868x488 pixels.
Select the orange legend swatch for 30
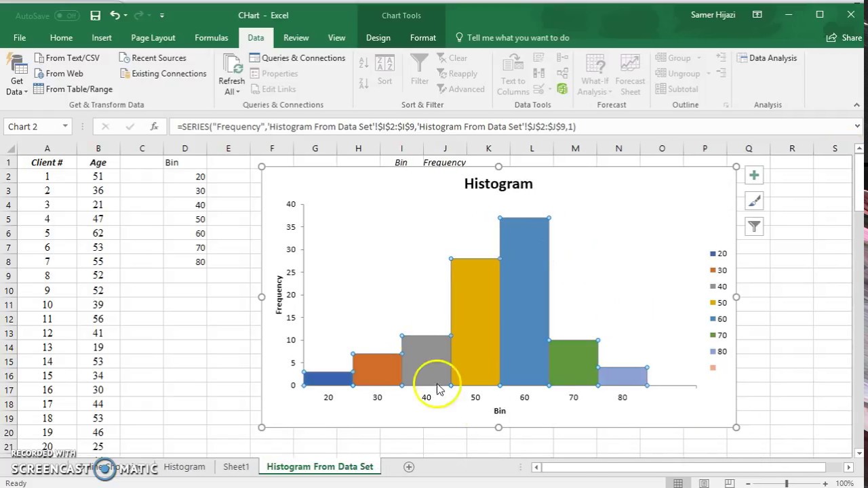(713, 270)
